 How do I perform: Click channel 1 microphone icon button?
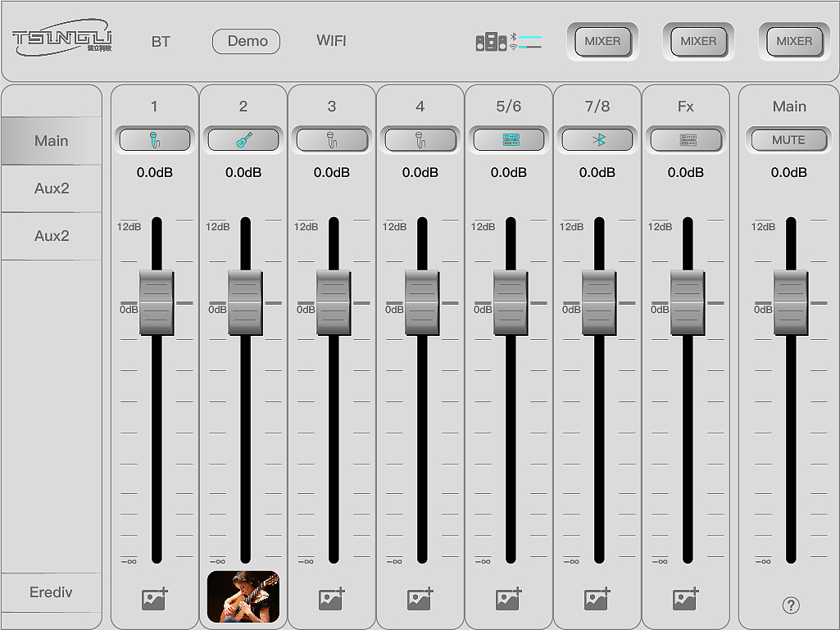155,140
